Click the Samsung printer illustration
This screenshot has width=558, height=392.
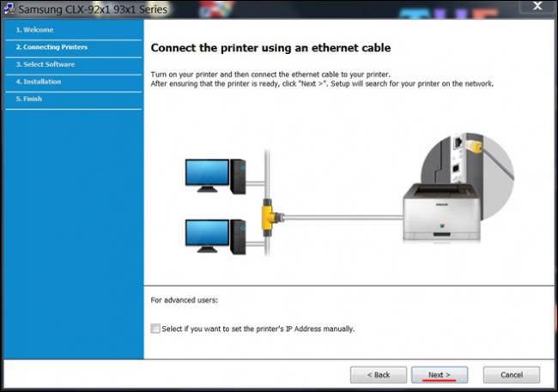[441, 213]
